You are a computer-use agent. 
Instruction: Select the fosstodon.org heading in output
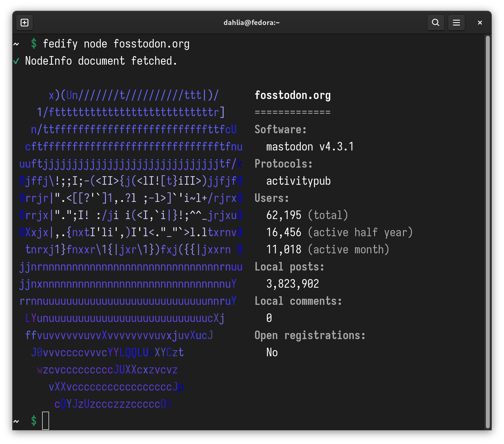pos(293,95)
